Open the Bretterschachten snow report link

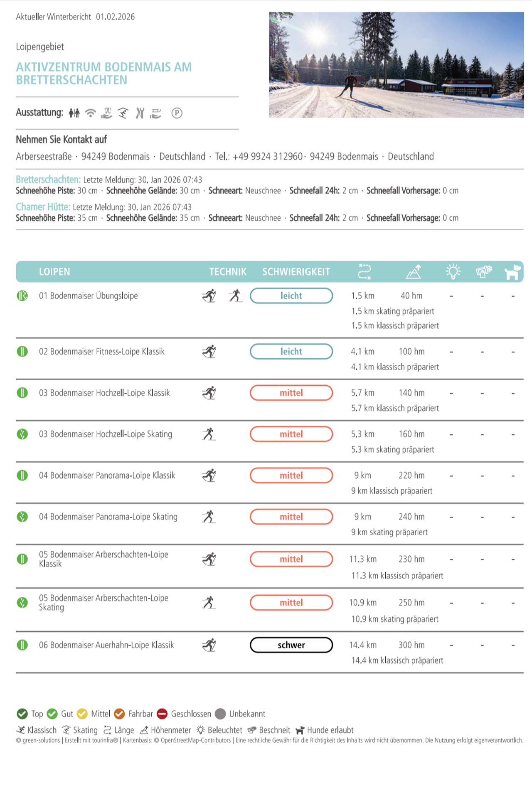point(48,180)
